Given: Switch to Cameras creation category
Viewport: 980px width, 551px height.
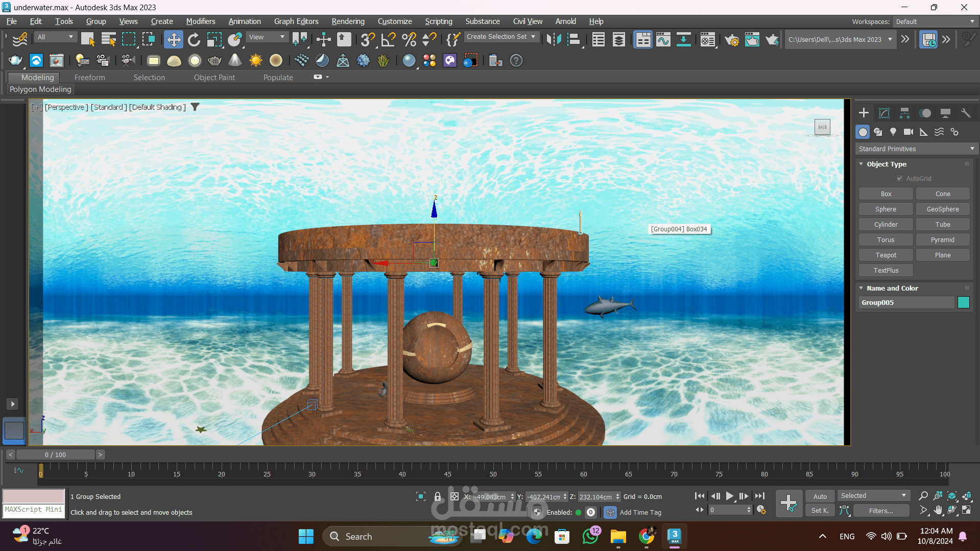Looking at the screenshot, I should [908, 132].
